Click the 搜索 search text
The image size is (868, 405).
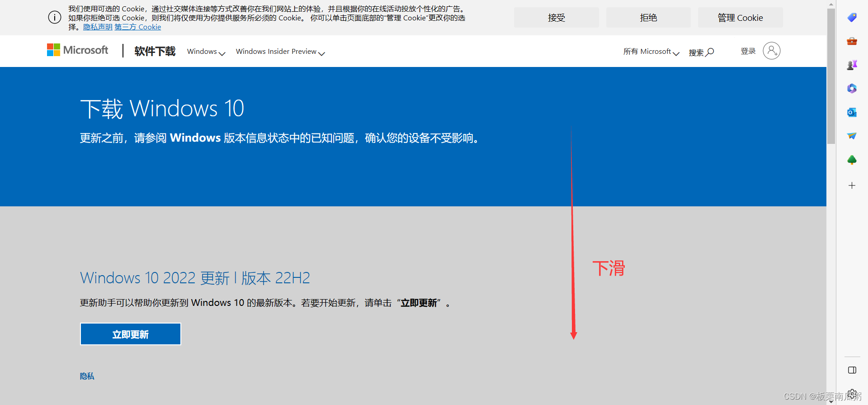click(696, 52)
